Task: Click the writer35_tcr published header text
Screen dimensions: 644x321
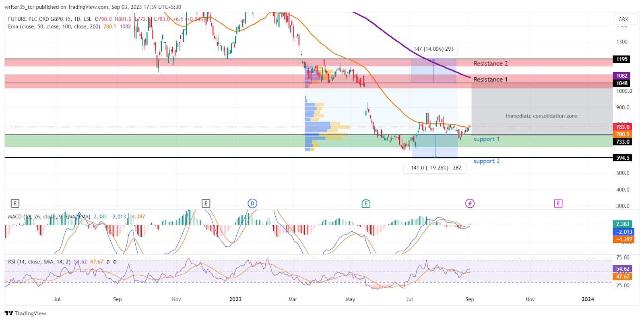Action: tap(93, 7)
